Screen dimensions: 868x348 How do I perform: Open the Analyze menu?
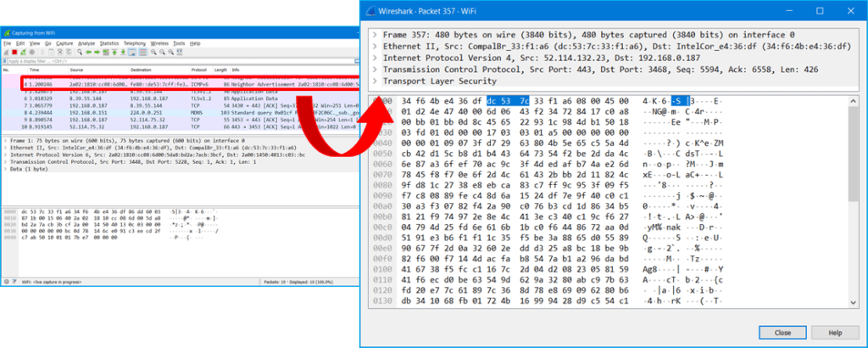coord(86,43)
